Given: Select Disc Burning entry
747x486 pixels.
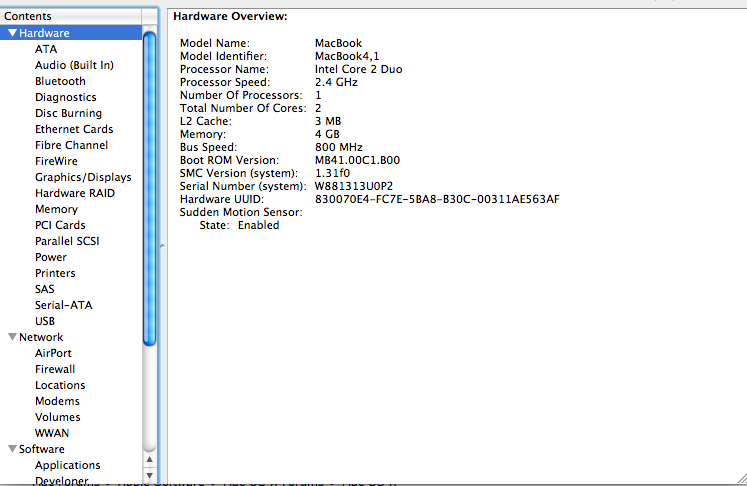Looking at the screenshot, I should click(x=68, y=113).
